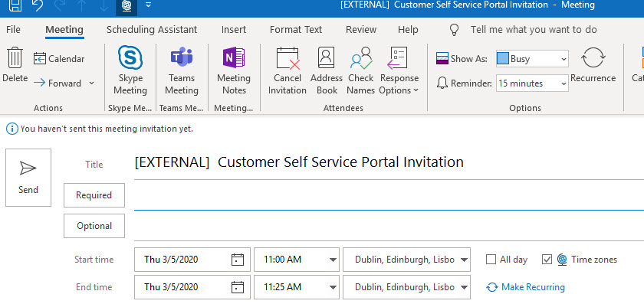Click the Tell me what you want to do box
The image size is (644, 304).
534,30
